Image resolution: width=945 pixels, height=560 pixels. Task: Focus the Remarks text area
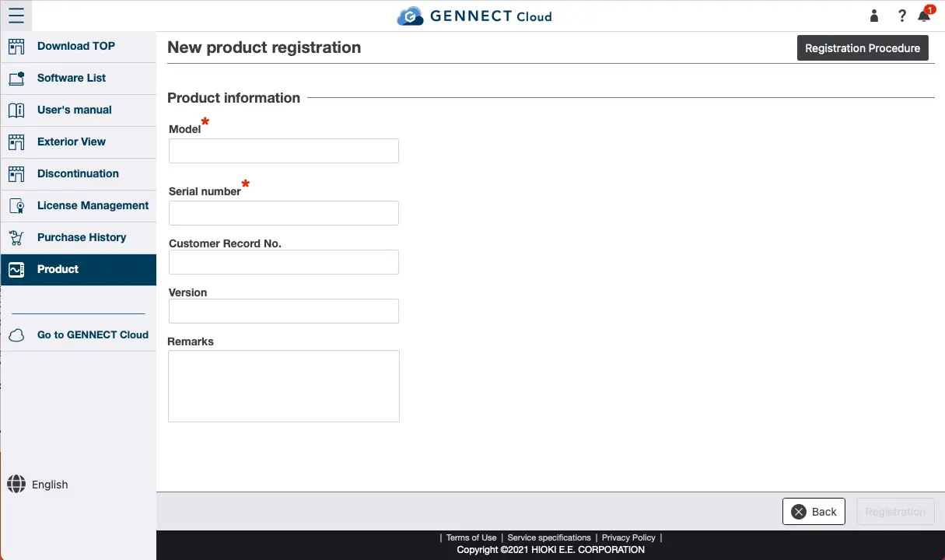tap(284, 386)
